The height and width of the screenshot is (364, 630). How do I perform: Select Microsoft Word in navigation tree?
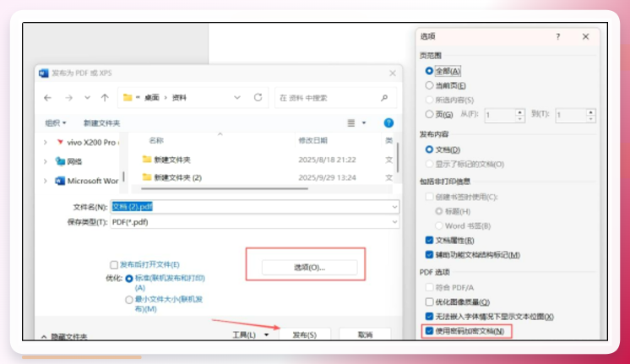coord(87,181)
